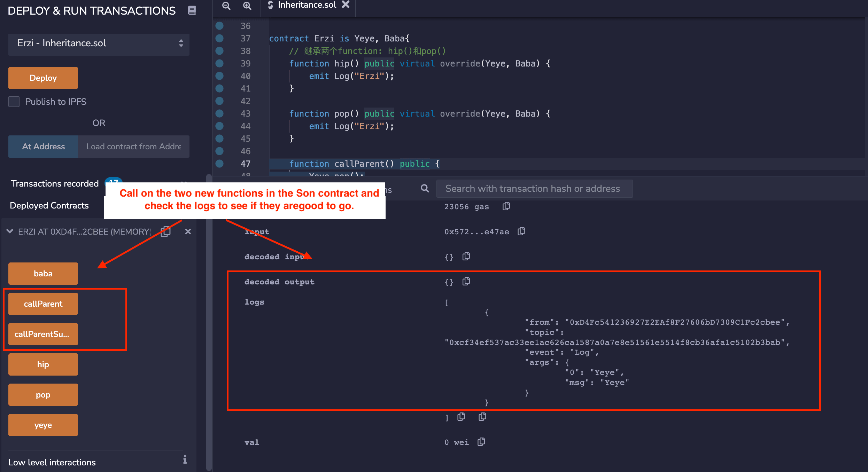Toggle breakpoint on line 43
Image resolution: width=868 pixels, height=472 pixels.
219,113
